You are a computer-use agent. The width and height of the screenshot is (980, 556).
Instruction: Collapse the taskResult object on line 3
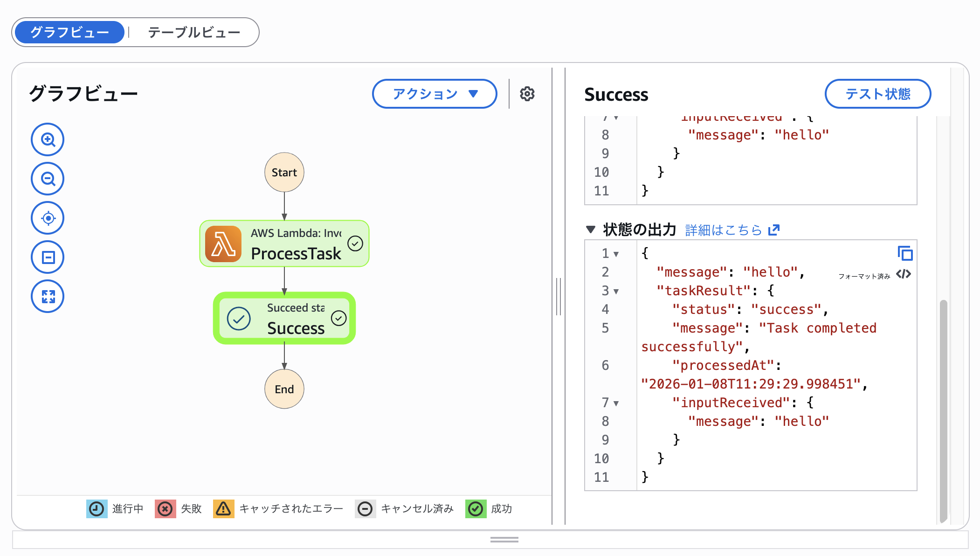click(616, 291)
